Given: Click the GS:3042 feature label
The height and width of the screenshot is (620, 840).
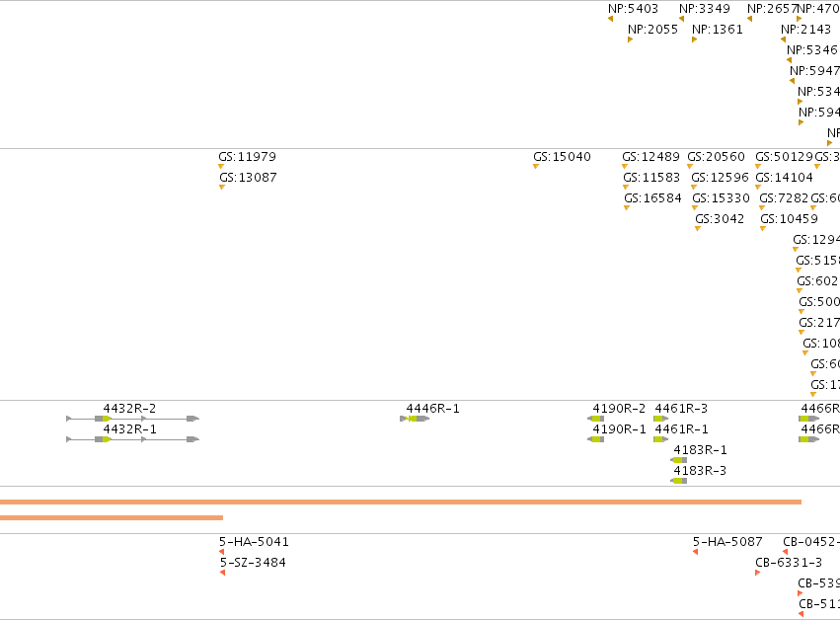Looking at the screenshot, I should pyautogui.click(x=720, y=219).
